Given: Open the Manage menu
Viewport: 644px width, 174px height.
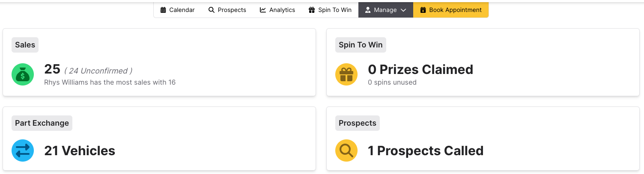Looking at the screenshot, I should [x=385, y=10].
